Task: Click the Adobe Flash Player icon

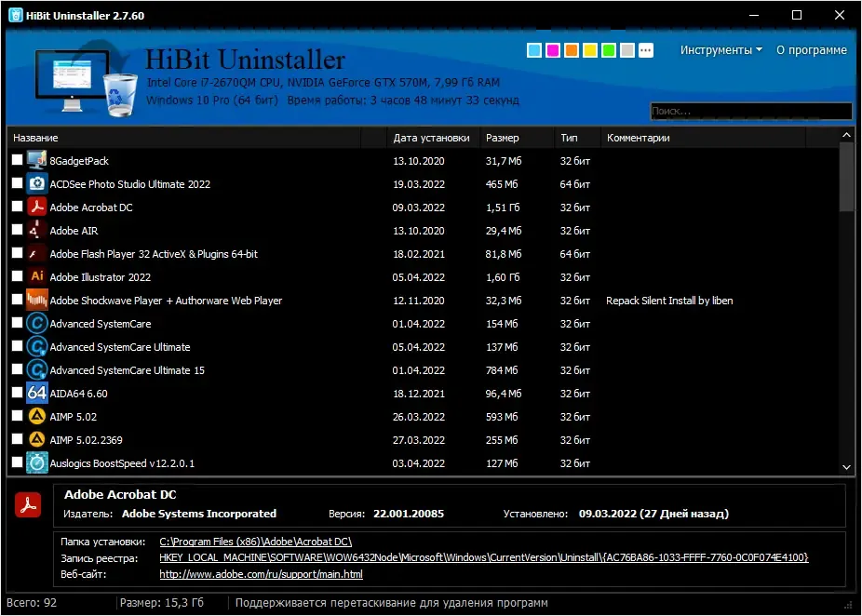Action: (37, 253)
